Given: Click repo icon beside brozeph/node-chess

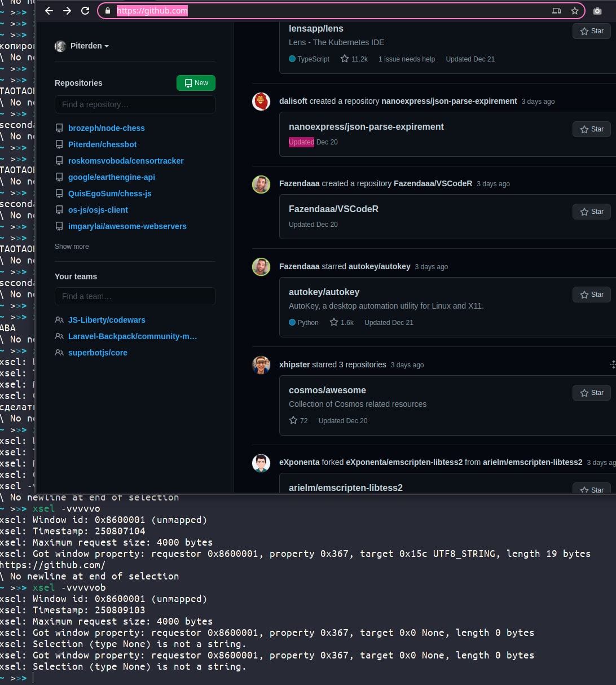Looking at the screenshot, I should coord(59,128).
